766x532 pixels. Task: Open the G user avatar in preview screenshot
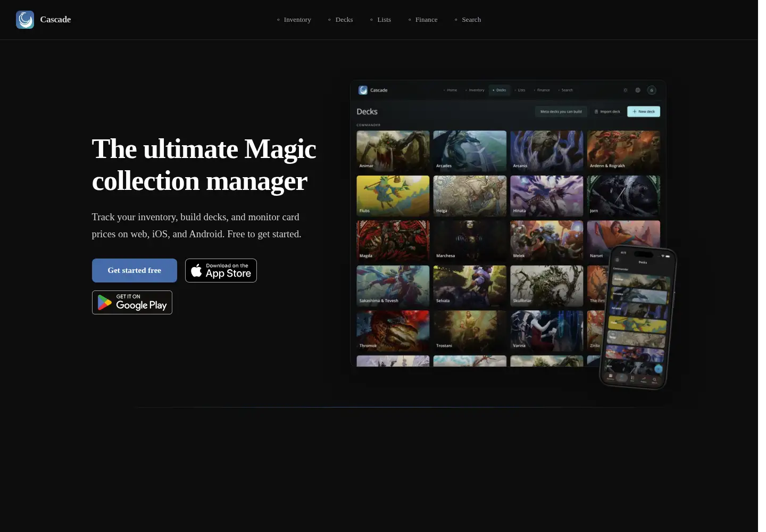(x=652, y=90)
